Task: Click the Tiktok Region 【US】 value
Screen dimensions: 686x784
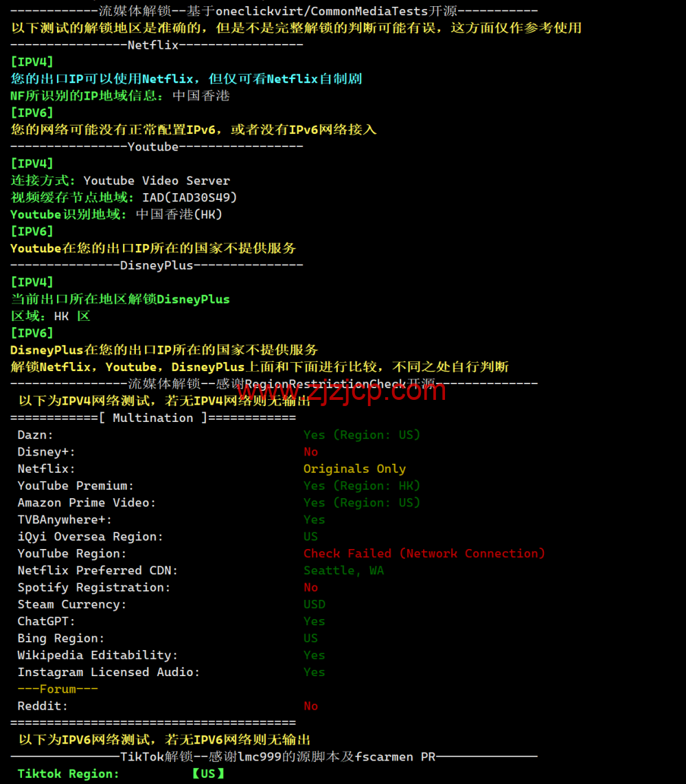Action: [x=208, y=774]
